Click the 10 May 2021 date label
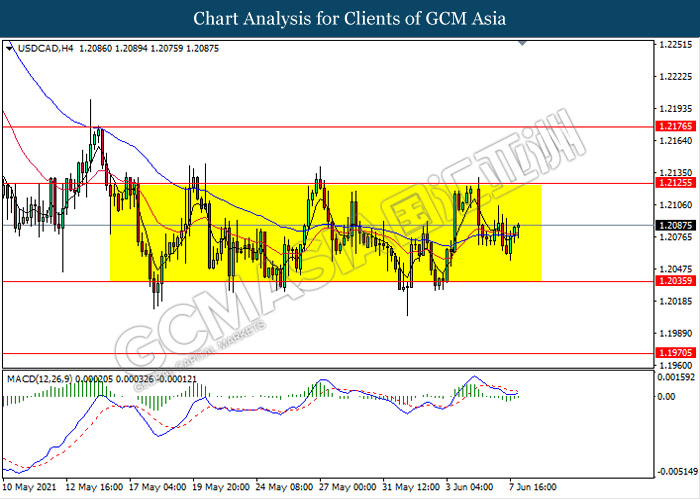Image resolution: width=700 pixels, height=500 pixels. (29, 487)
